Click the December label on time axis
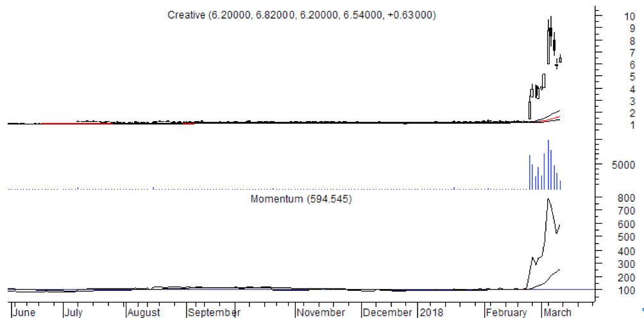Image resolution: width=644 pixels, height=323 pixels. tap(387, 313)
